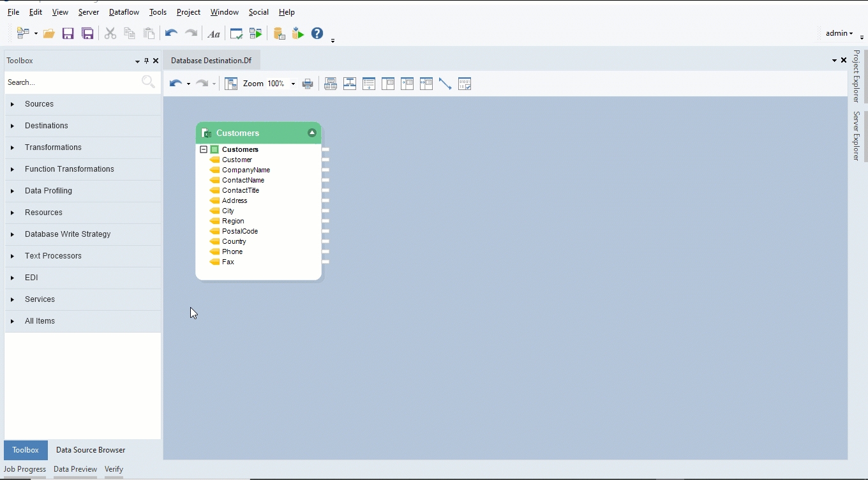Click the Customers object header icon
This screenshot has height=480, width=868.
[206, 133]
